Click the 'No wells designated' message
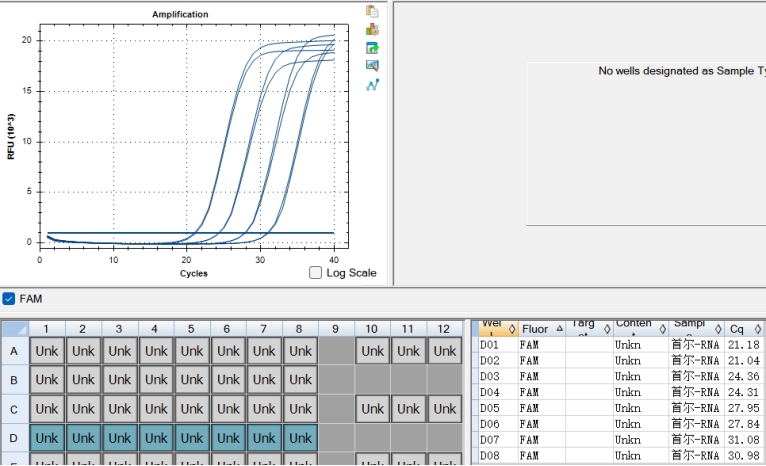Viewport: 766px width, 466px height. pos(682,71)
